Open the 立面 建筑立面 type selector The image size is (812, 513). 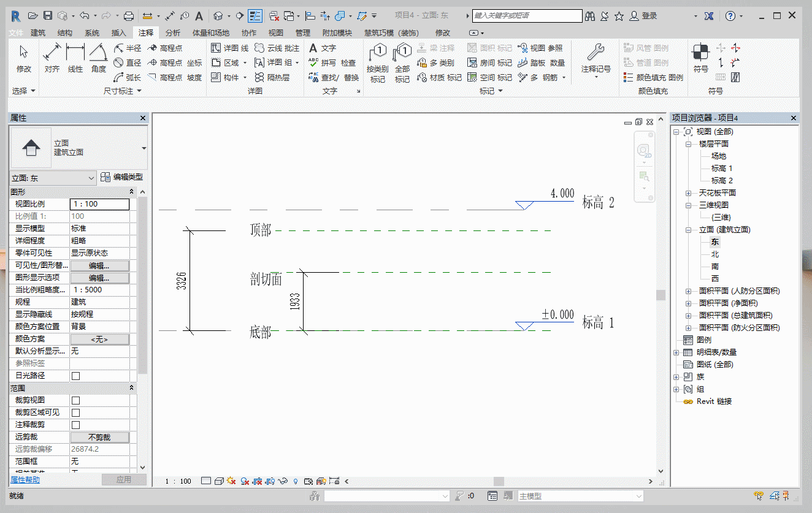(79, 148)
